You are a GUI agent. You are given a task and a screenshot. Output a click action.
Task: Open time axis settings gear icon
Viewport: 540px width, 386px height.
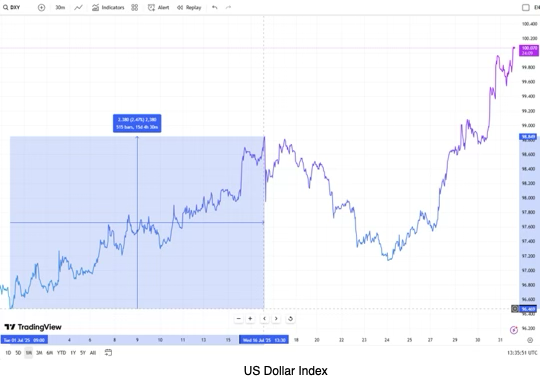(530, 340)
